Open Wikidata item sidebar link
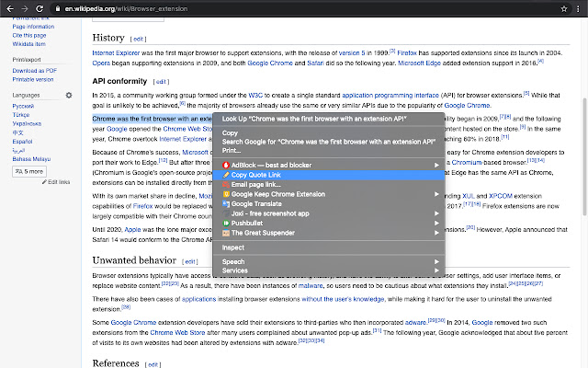The image size is (588, 368). 28,44
